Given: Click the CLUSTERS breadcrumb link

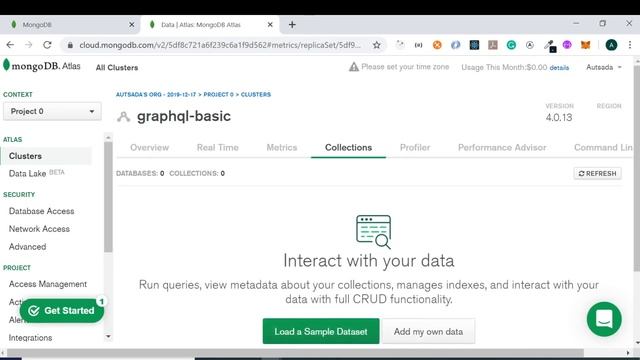Looking at the screenshot, I should (x=256, y=94).
